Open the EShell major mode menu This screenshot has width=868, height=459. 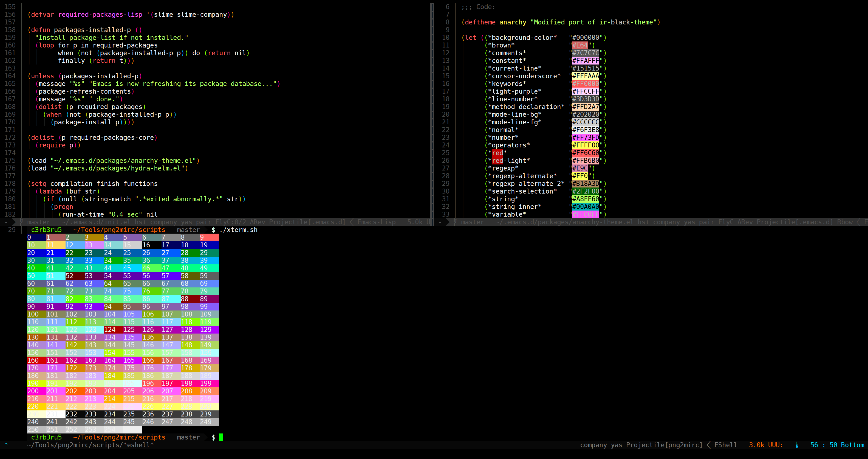726,445
